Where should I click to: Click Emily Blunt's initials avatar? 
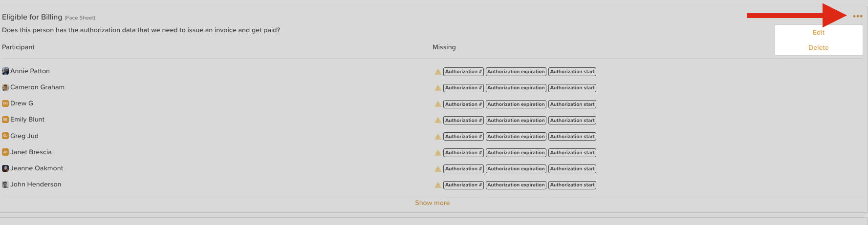5,120
